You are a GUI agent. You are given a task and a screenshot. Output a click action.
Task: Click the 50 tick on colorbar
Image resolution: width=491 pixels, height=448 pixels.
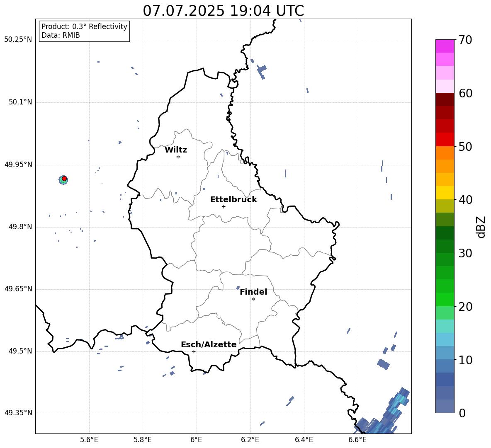[x=465, y=146]
